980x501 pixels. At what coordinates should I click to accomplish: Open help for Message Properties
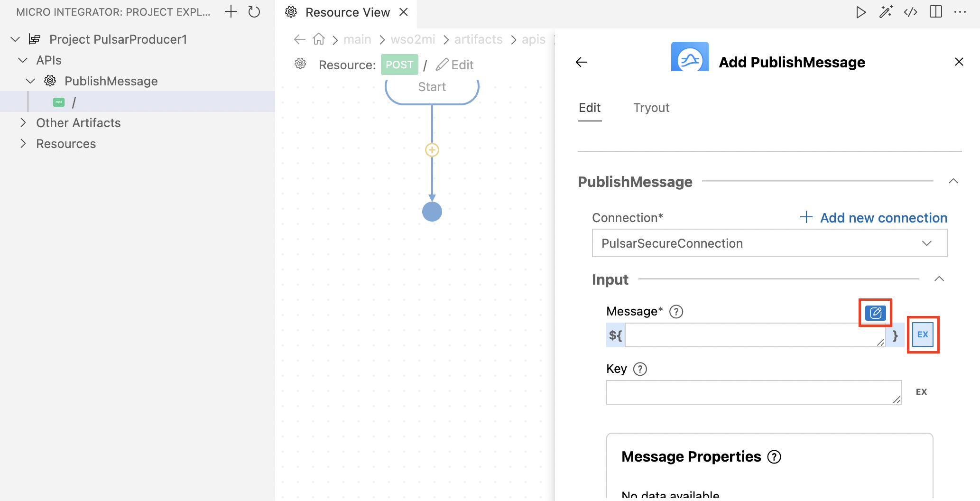pyautogui.click(x=774, y=457)
